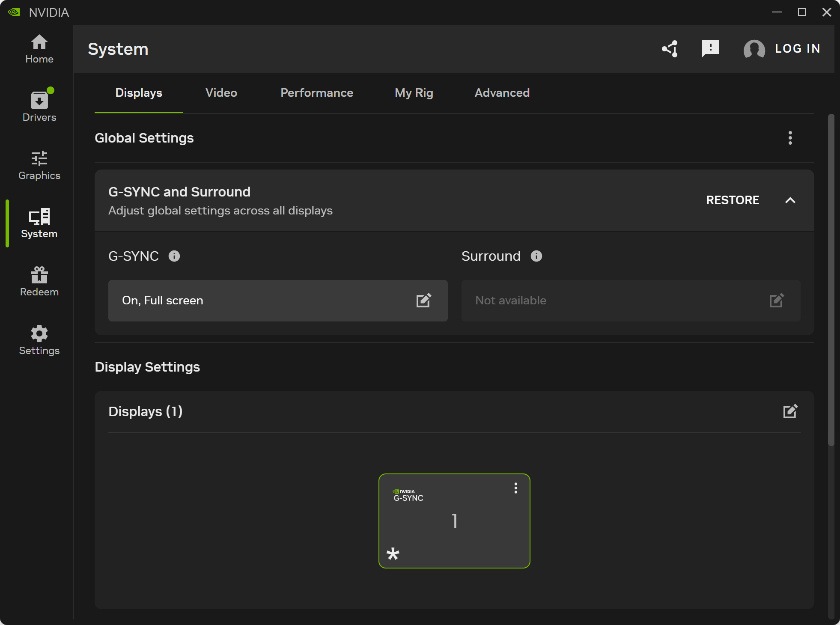Click 'Adjust global settings across all displays' text
Viewport: 840px width, 625px height.
220,211
